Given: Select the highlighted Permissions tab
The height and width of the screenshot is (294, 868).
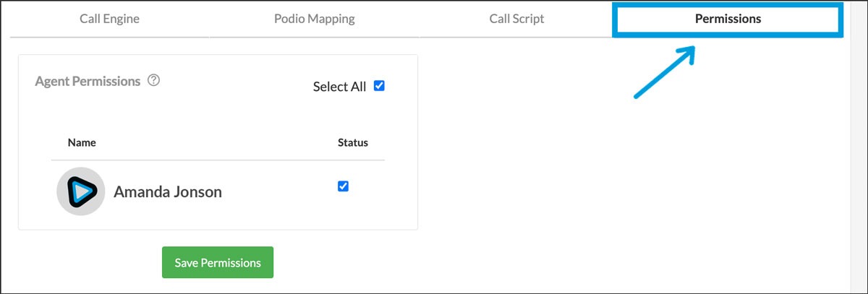Looking at the screenshot, I should (728, 19).
